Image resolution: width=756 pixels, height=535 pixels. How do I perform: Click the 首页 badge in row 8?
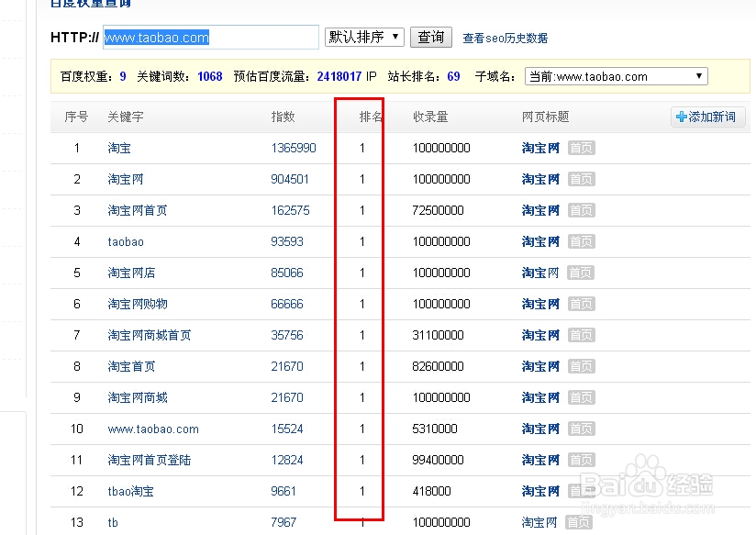pos(581,367)
